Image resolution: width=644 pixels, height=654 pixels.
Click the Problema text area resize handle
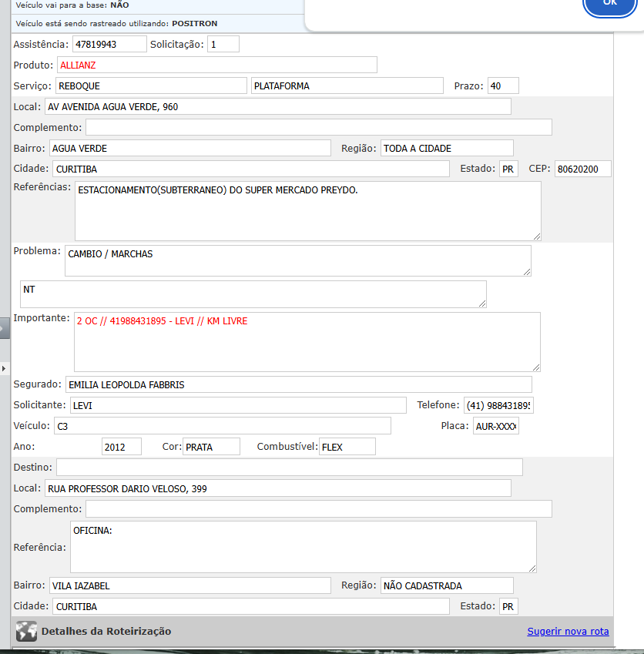click(x=527, y=272)
